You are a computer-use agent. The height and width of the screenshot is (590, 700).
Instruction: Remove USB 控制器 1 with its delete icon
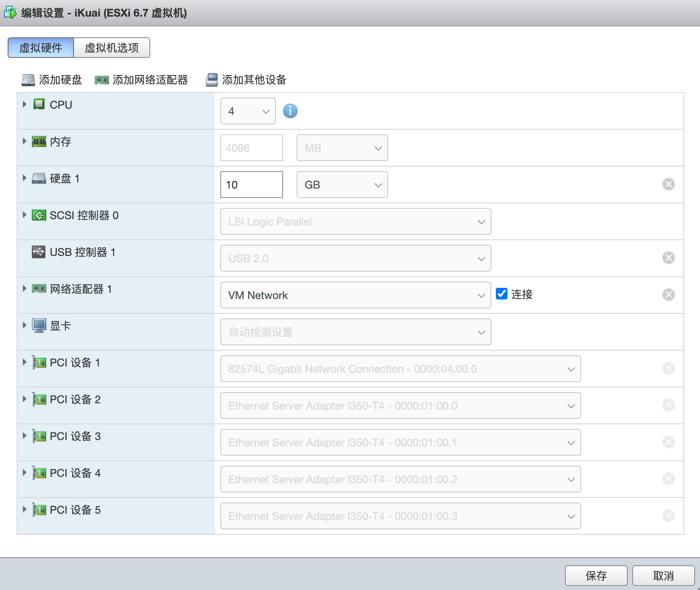[x=668, y=258]
